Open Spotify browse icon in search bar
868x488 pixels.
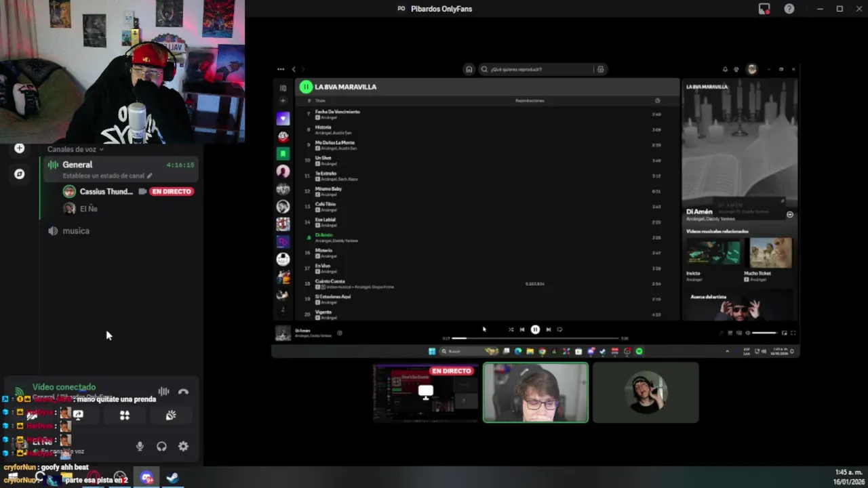(600, 69)
